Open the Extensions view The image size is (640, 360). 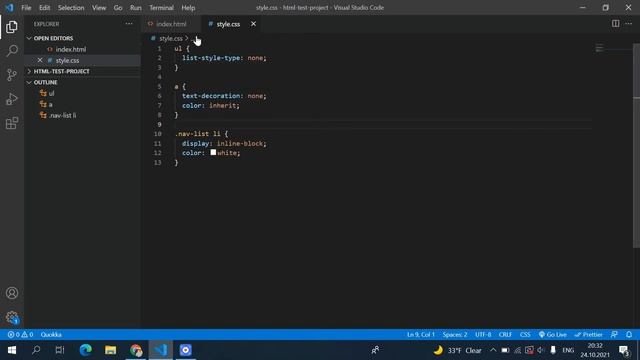12,123
